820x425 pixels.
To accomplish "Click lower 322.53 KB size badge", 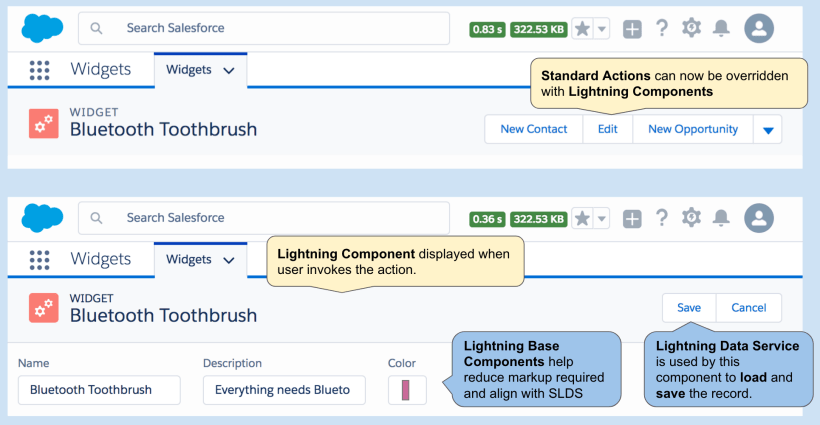I will click(x=539, y=219).
